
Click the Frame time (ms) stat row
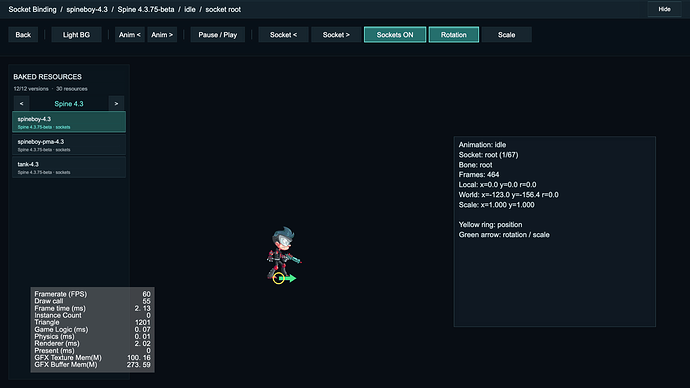coord(92,308)
